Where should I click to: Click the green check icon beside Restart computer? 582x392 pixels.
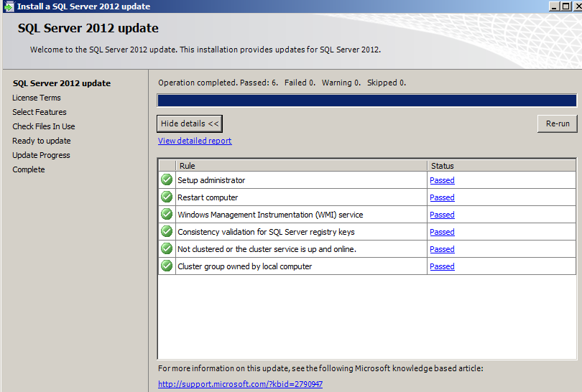(x=167, y=197)
